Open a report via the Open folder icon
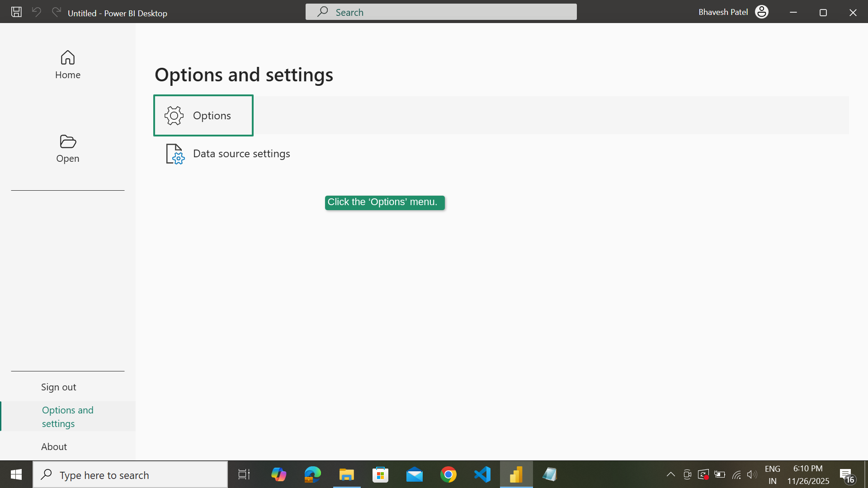This screenshot has width=868, height=488. [x=67, y=148]
